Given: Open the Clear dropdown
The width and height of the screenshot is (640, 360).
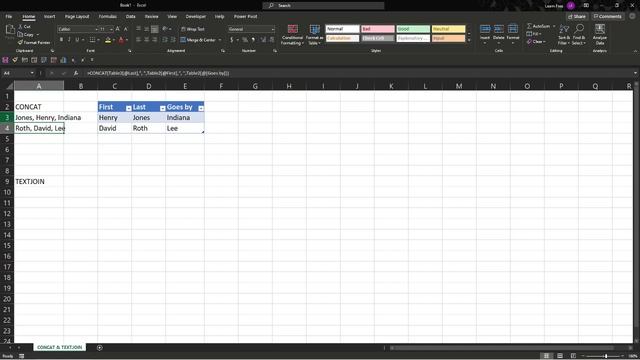Looking at the screenshot, I should coord(536,42).
